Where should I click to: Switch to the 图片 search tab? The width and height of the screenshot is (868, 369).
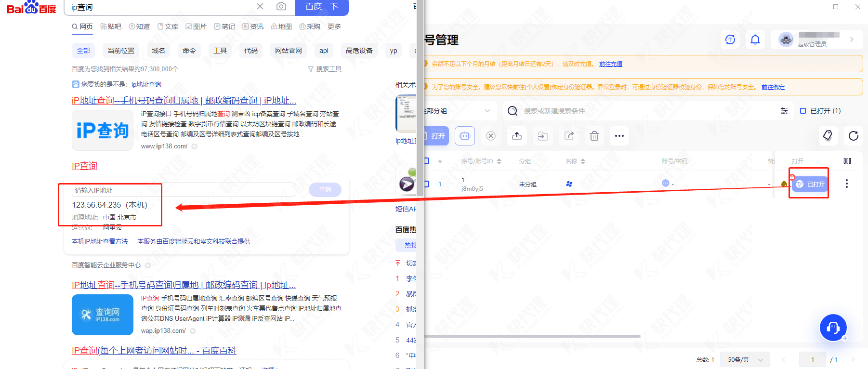[196, 26]
